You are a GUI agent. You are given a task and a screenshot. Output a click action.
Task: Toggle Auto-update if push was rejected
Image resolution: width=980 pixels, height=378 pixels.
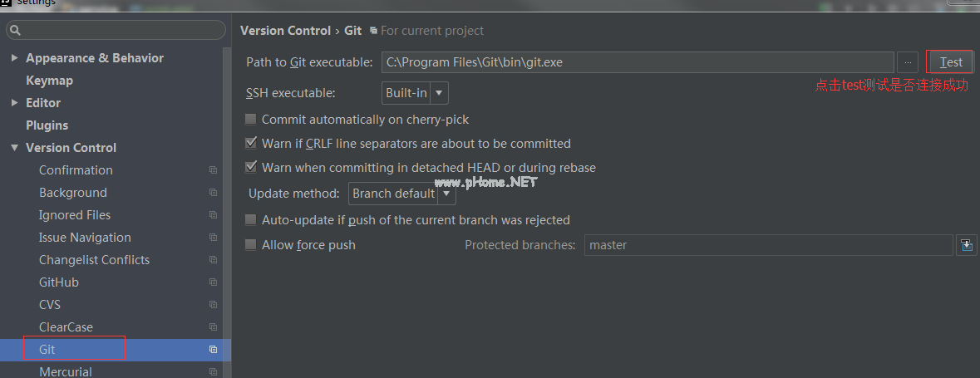[251, 220]
